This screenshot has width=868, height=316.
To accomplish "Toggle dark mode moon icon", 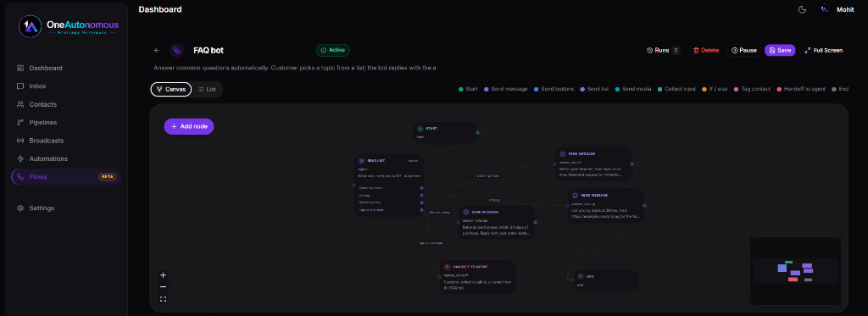I will click(802, 9).
